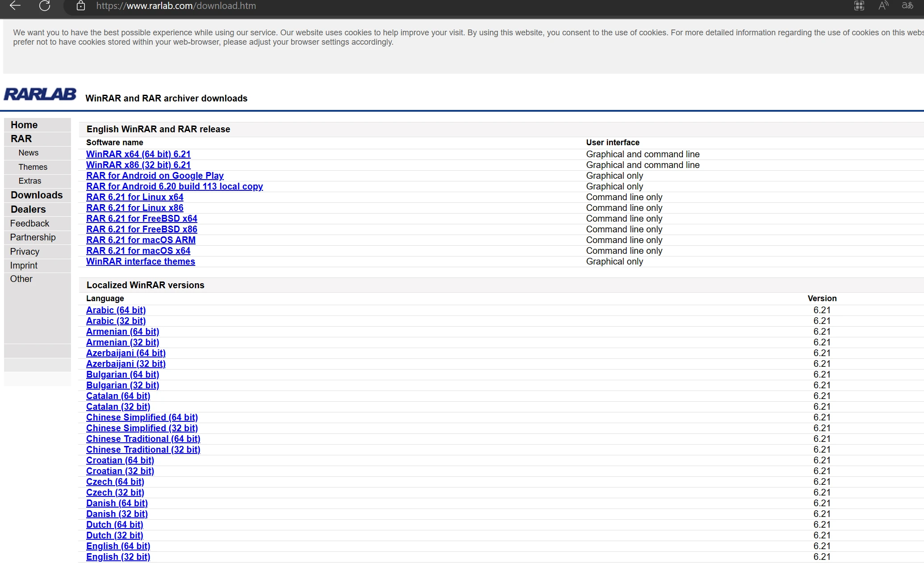Download Chinese Simplified (64 bit)
924x563 pixels.
(142, 417)
